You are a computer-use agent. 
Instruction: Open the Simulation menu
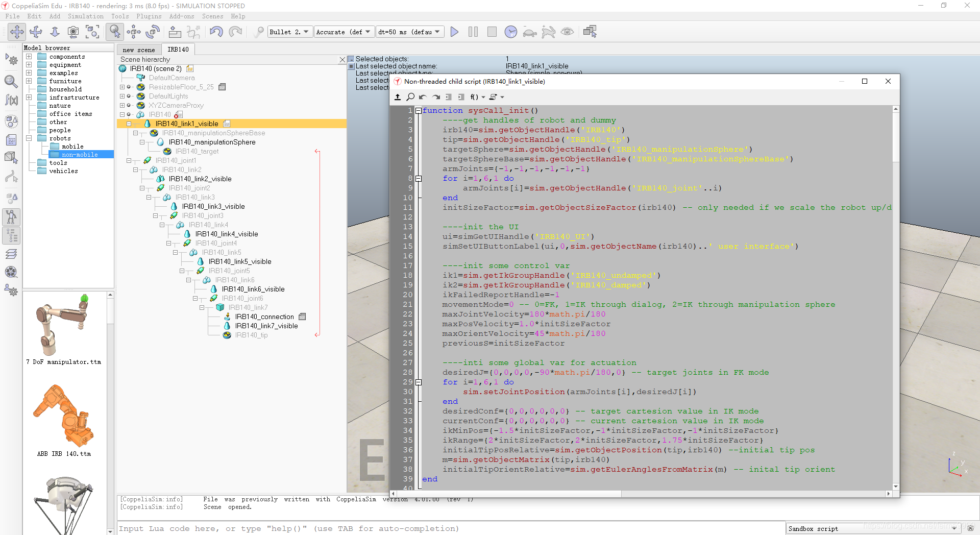(85, 16)
